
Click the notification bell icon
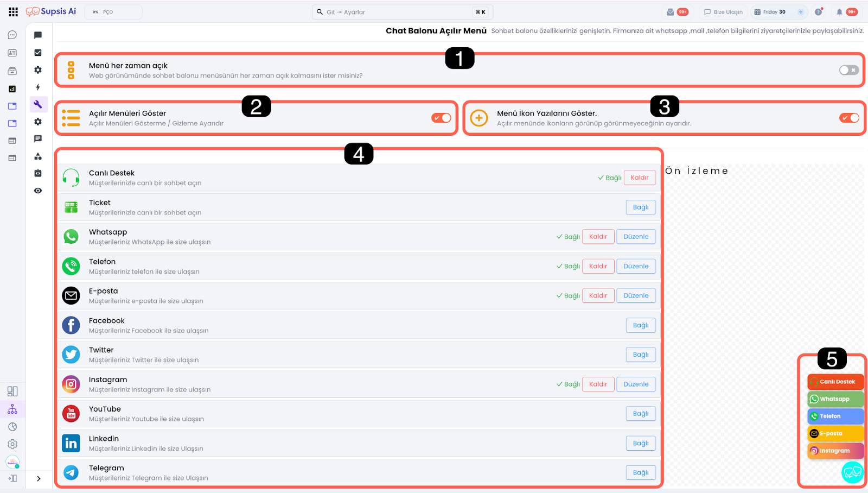click(x=839, y=12)
